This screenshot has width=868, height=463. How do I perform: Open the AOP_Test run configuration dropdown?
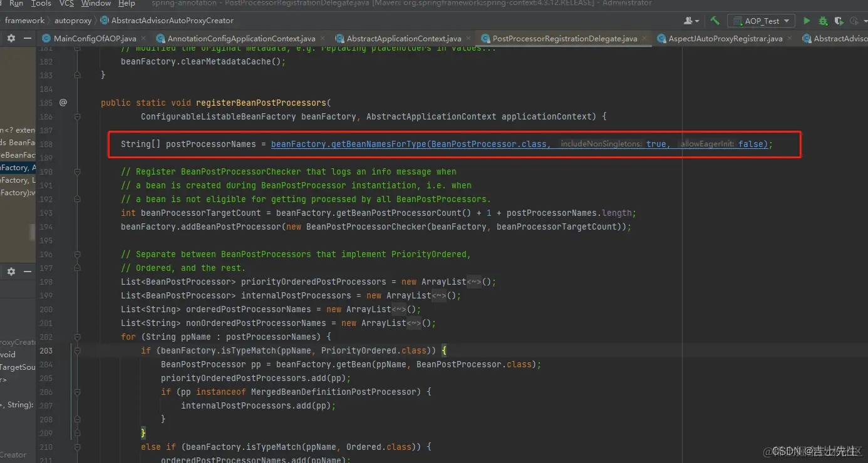[x=762, y=21]
